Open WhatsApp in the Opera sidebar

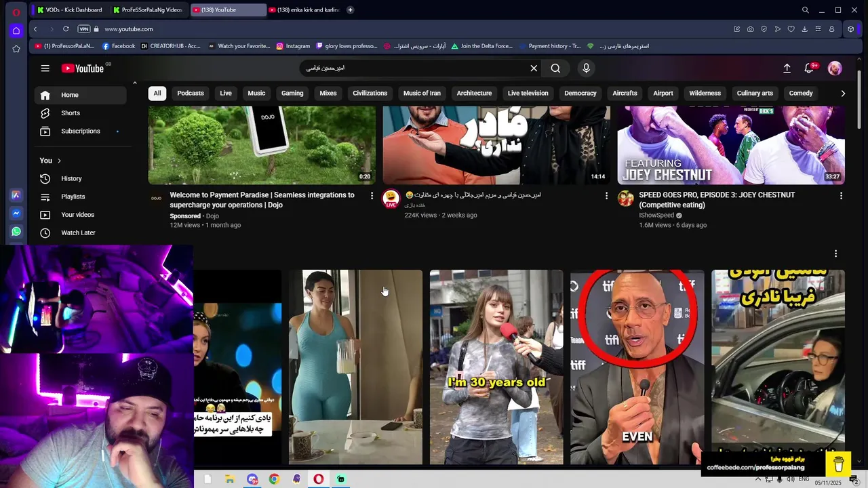[16, 231]
